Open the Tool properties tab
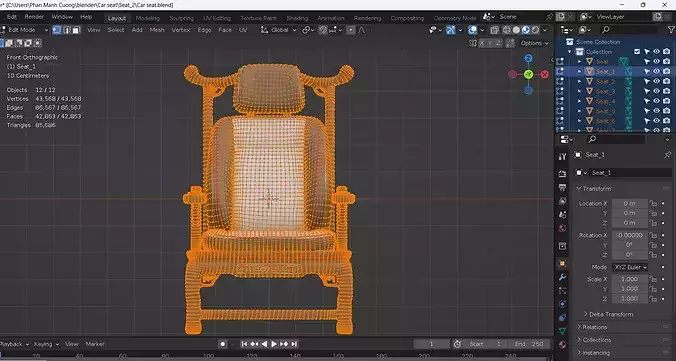Screen dimensions: 676x361 click(562, 157)
